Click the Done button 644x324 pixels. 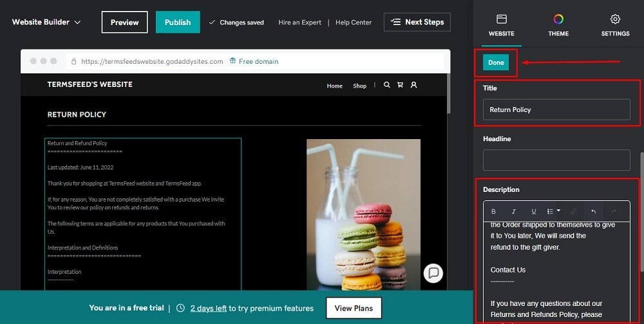click(496, 62)
